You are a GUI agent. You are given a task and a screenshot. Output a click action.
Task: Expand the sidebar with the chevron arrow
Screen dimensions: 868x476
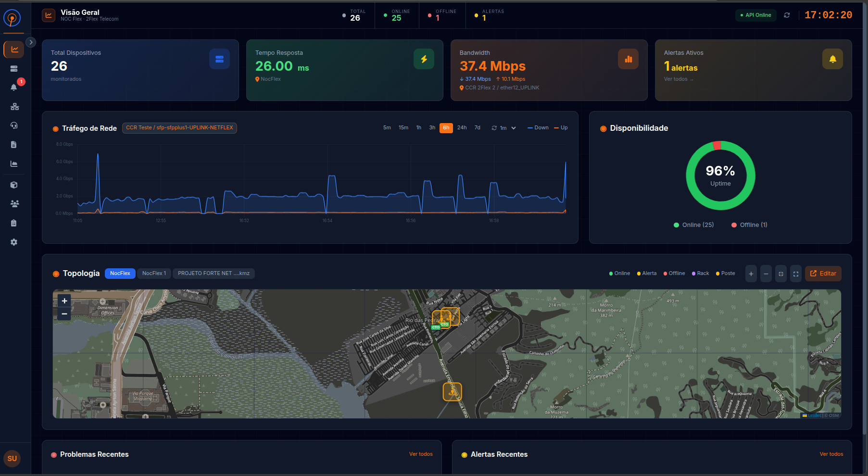(x=31, y=42)
